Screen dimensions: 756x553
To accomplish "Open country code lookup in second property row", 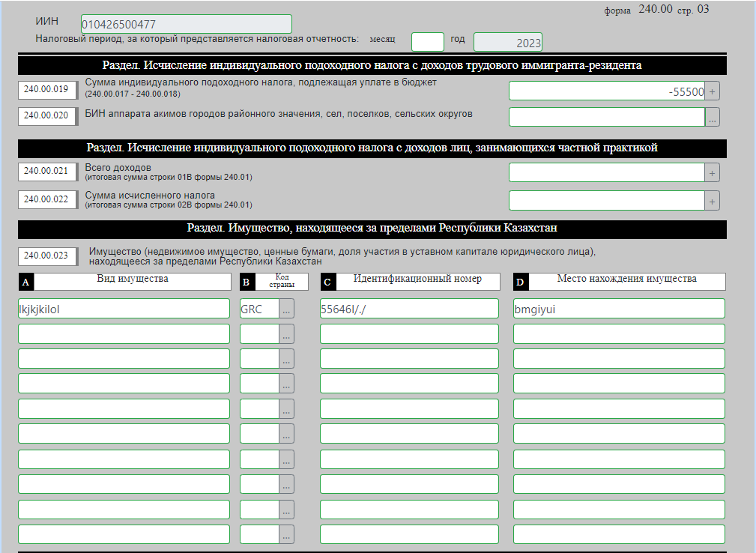I will tap(286, 334).
